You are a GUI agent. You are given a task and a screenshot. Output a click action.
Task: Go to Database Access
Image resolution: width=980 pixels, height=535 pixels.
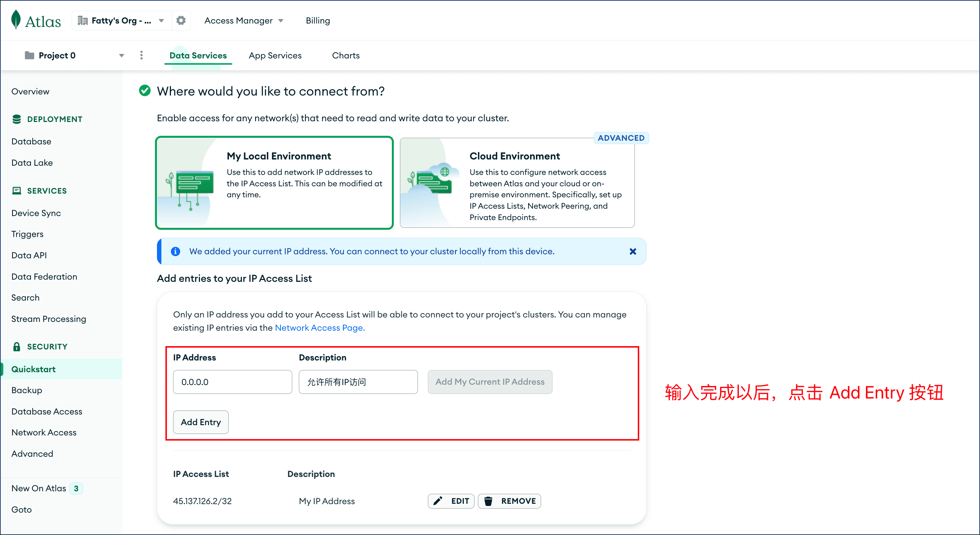47,412
